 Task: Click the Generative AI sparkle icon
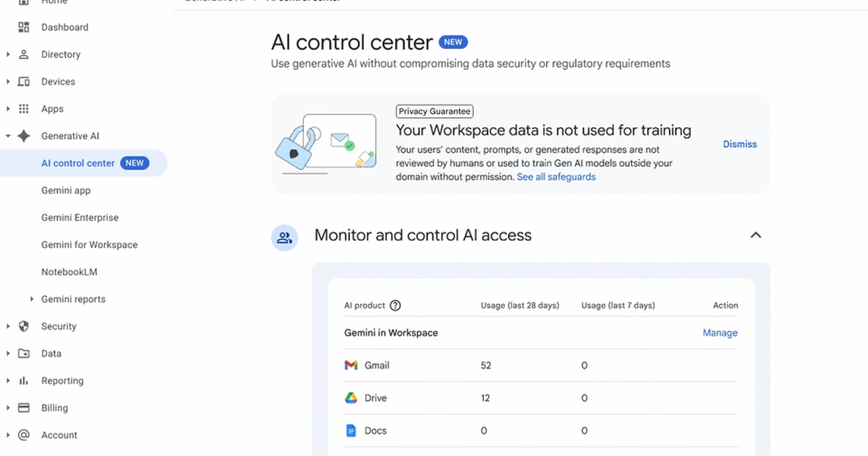[24, 136]
